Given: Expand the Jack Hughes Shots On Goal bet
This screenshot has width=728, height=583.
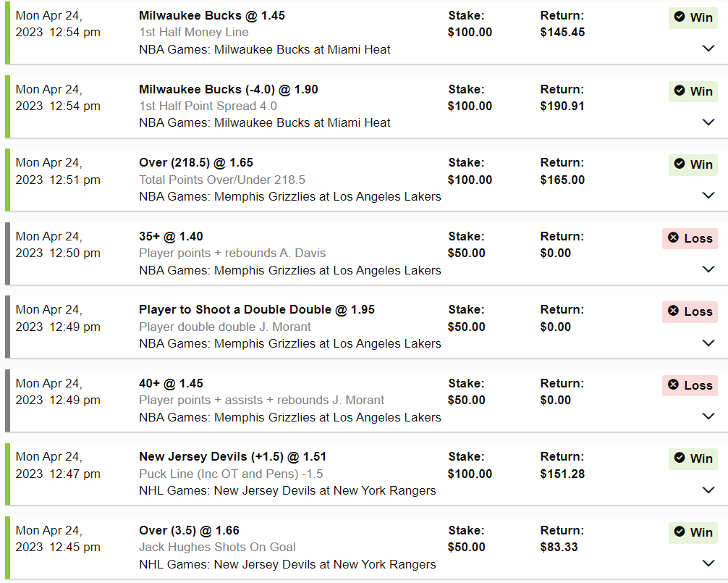Looking at the screenshot, I should coord(708,563).
